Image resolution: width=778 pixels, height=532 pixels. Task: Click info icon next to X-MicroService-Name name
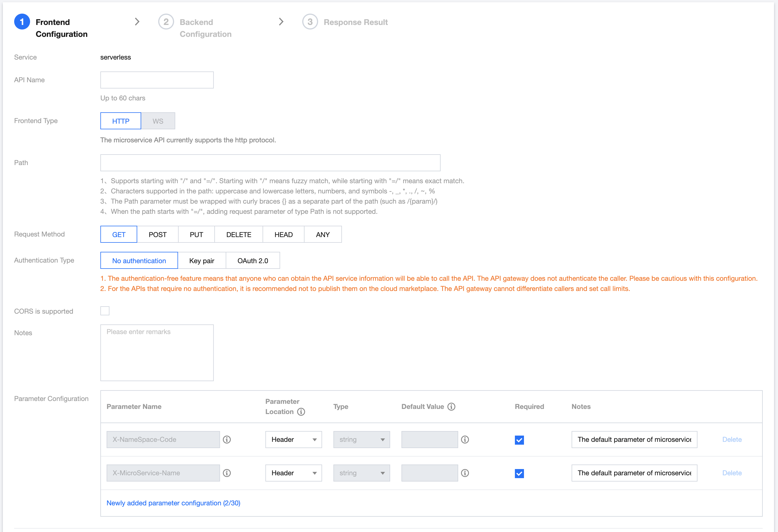[227, 473]
